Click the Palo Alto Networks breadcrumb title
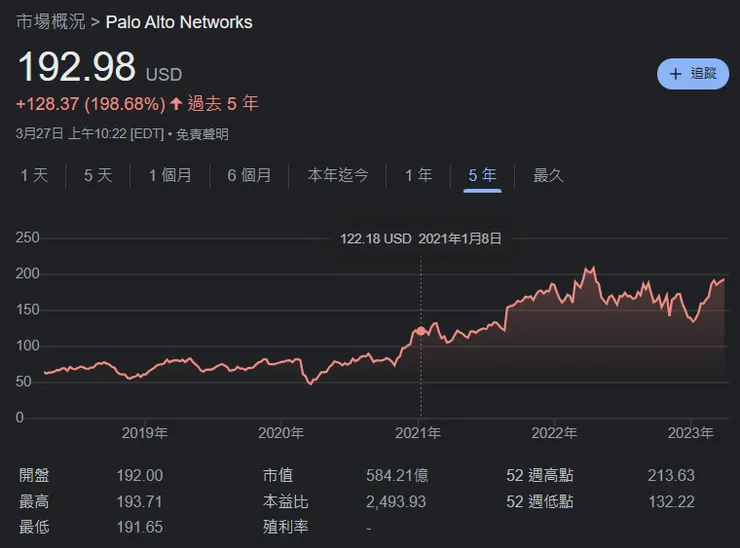 point(179,22)
